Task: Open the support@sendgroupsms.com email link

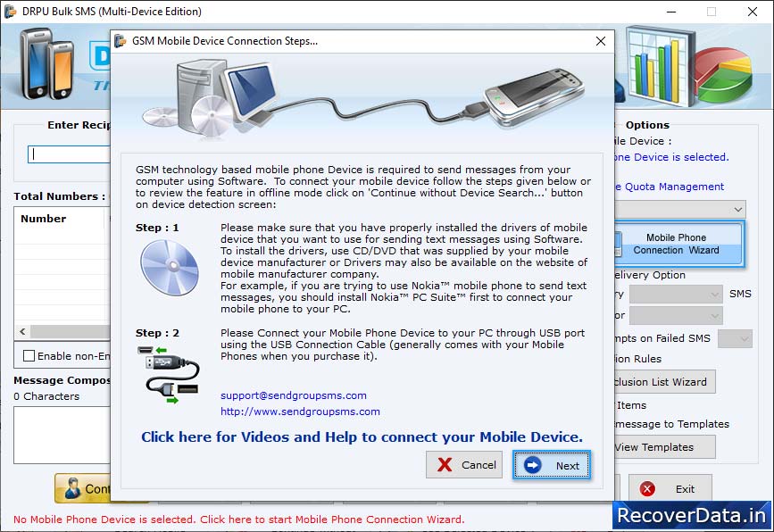Action: (x=293, y=395)
